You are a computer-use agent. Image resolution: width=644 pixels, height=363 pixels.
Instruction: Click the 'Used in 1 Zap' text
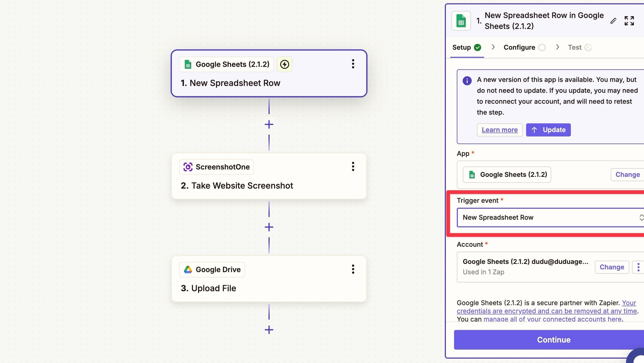483,272
